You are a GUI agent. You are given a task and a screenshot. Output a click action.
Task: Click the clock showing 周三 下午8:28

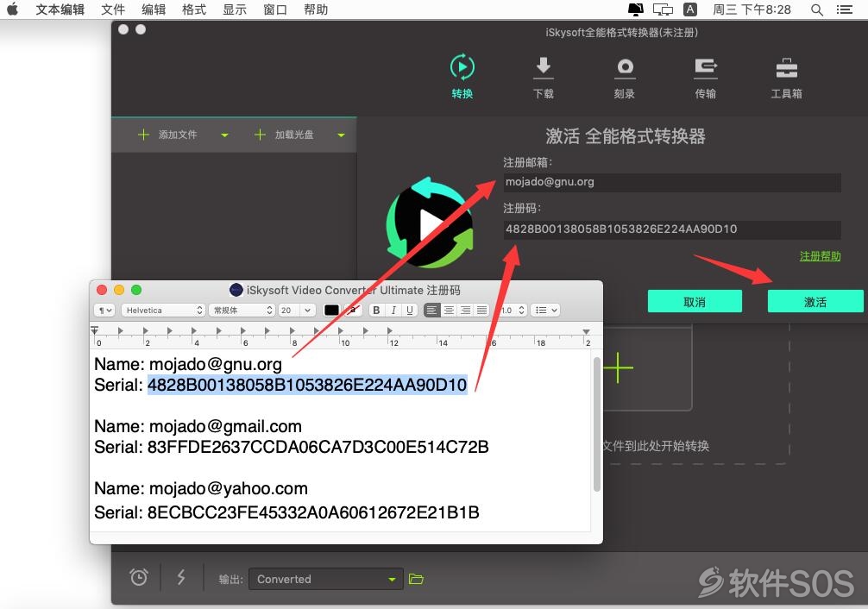coord(752,9)
